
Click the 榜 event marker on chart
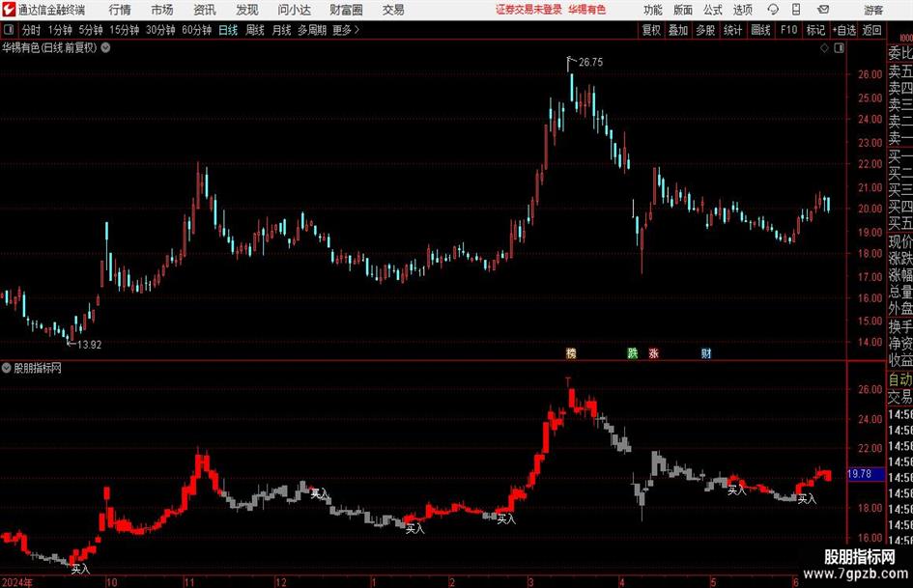point(571,352)
